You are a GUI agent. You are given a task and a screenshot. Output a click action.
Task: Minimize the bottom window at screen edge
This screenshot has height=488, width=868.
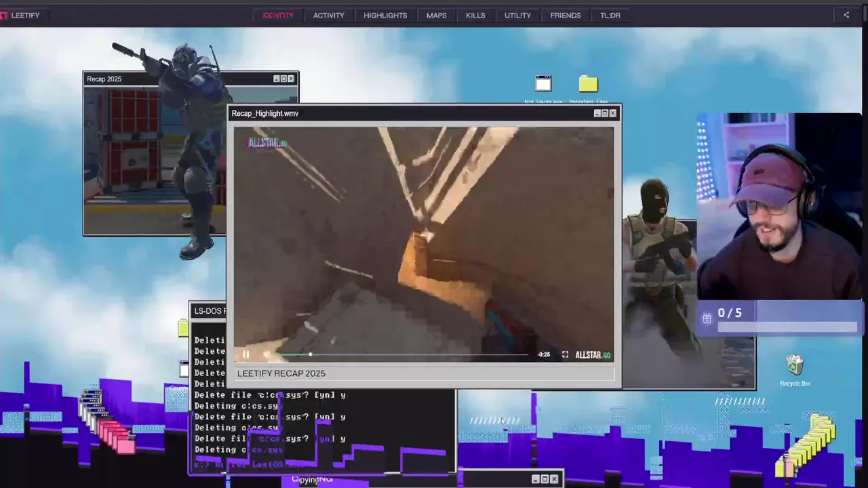(x=535, y=479)
